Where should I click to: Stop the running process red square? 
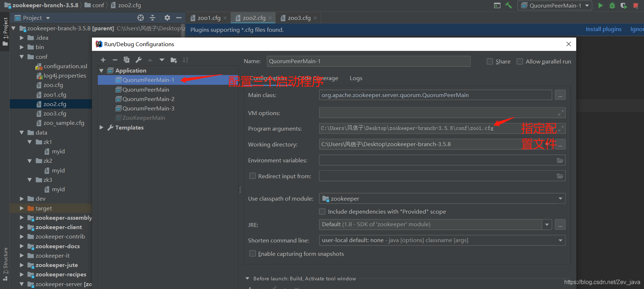click(x=636, y=5)
